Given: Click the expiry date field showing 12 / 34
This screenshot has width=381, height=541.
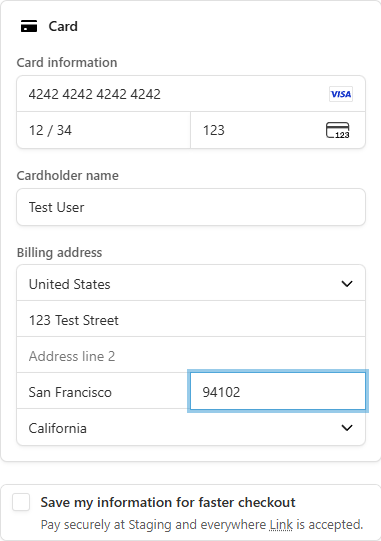Looking at the screenshot, I should [x=104, y=130].
